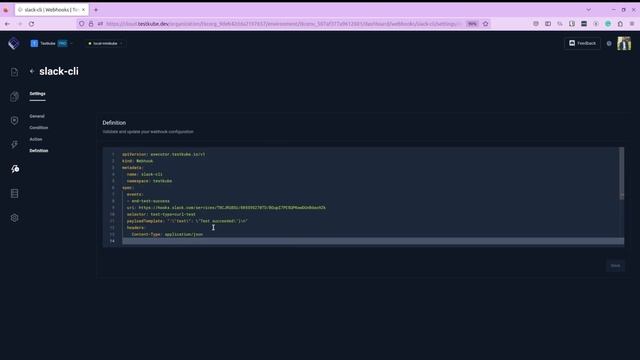Click the browser back arrow
The height and width of the screenshot is (360, 640).
click(7, 24)
